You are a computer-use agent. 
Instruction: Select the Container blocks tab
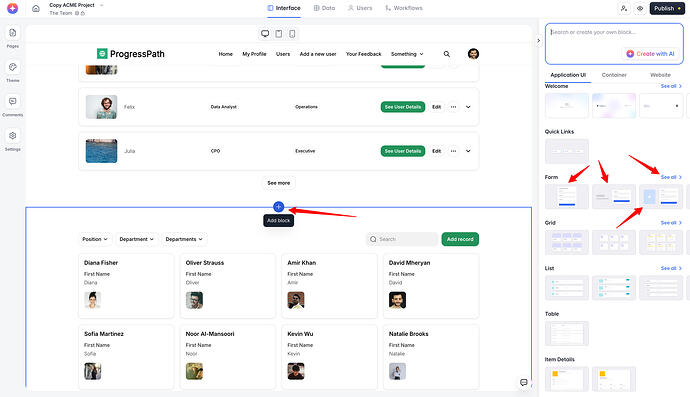tap(614, 75)
